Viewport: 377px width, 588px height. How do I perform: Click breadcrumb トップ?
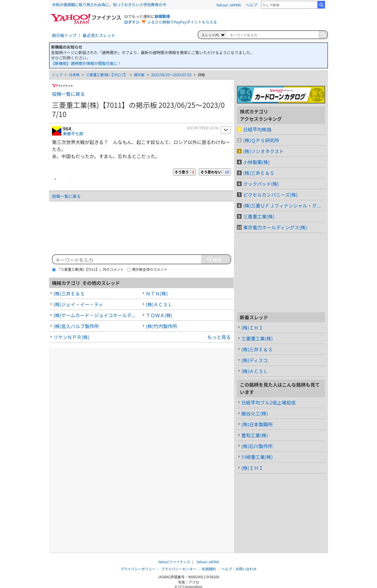(x=57, y=75)
